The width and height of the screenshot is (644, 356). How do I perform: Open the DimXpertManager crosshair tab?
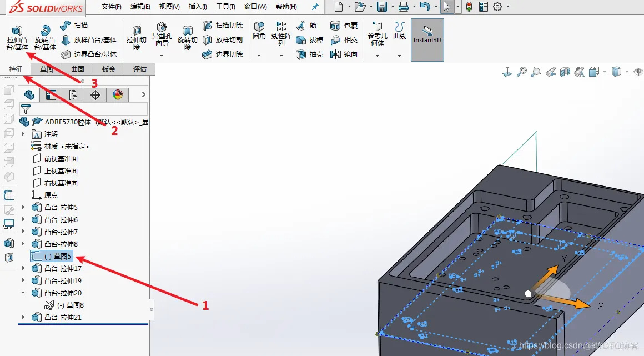coord(95,95)
